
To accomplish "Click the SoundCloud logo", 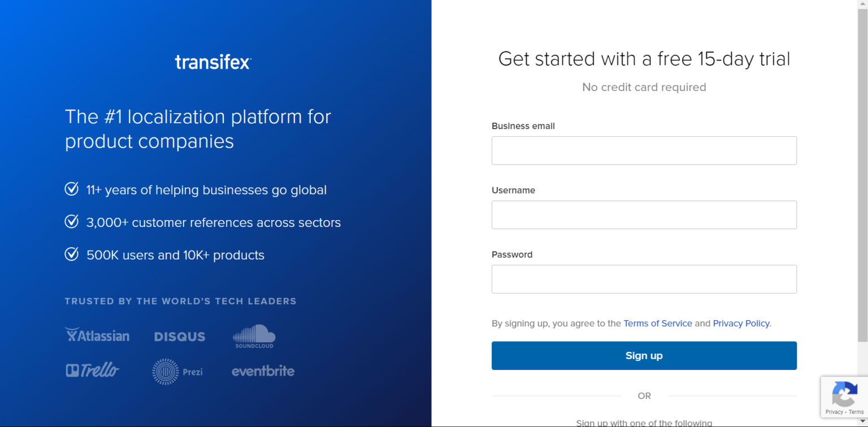I will coord(254,336).
